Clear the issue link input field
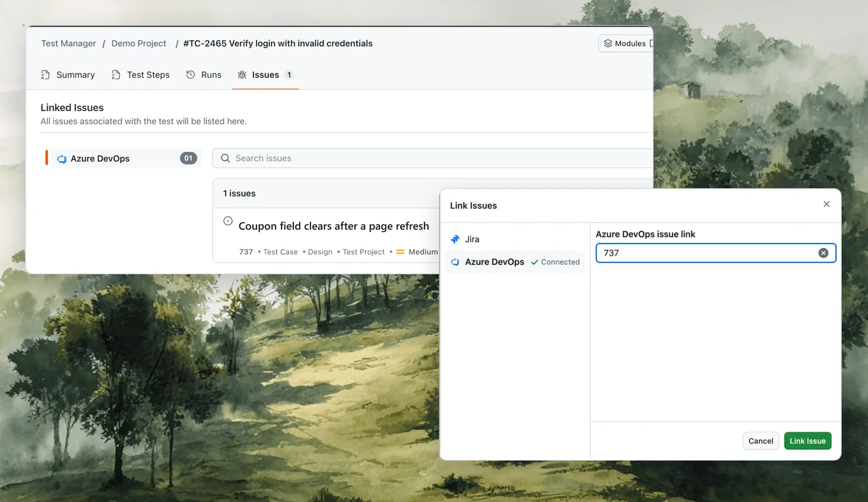 [823, 253]
